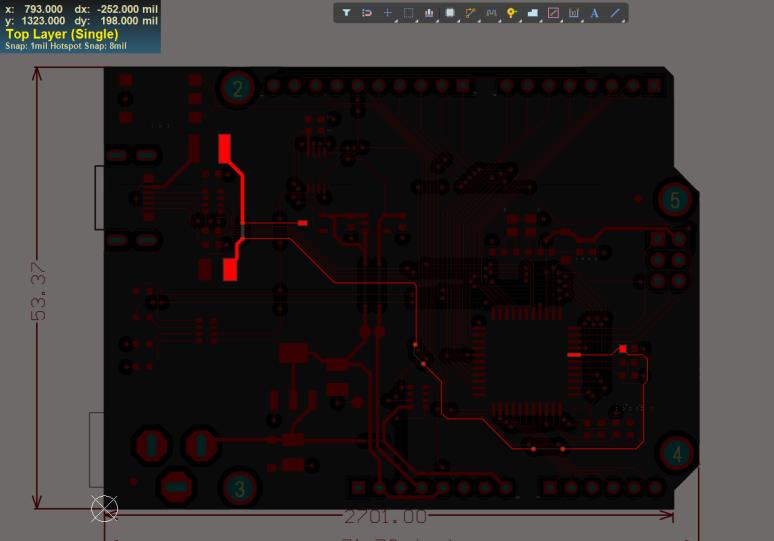
Task: Start the Interactive Routing tool
Action: click(x=471, y=13)
